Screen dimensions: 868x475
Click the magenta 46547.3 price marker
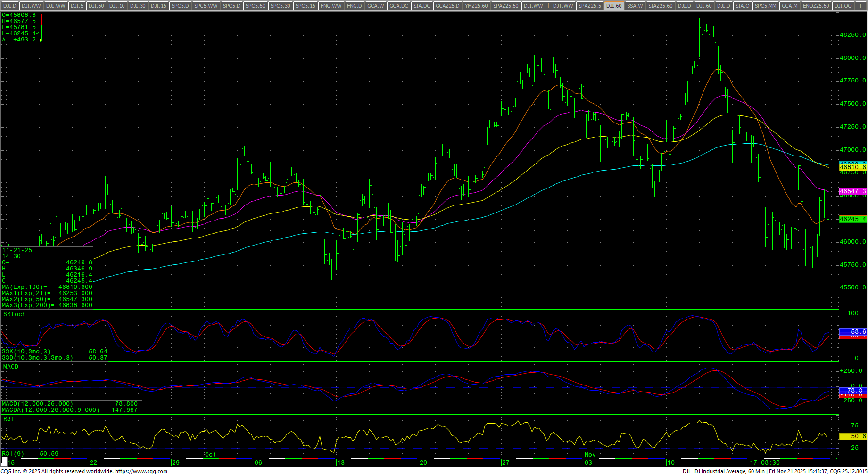[x=853, y=191]
